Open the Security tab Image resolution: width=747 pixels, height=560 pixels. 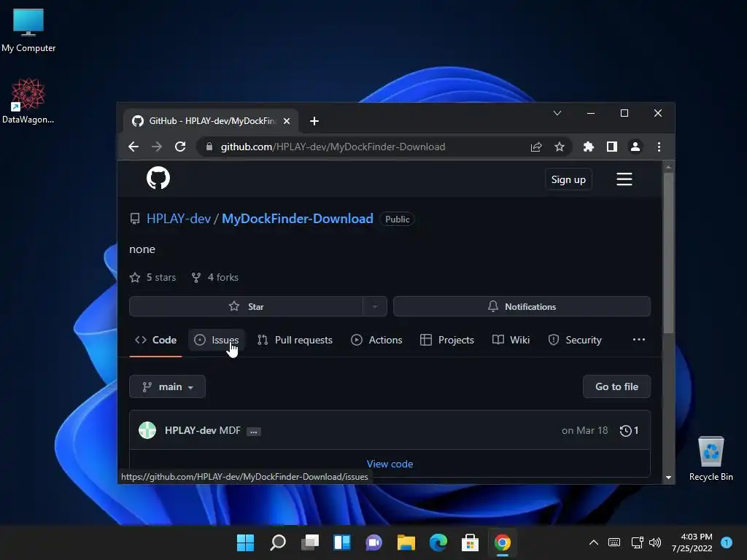coord(575,340)
